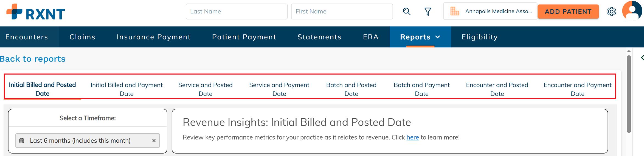The image size is (644, 156).
Task: Follow the Back to reports link
Action: 33,59
